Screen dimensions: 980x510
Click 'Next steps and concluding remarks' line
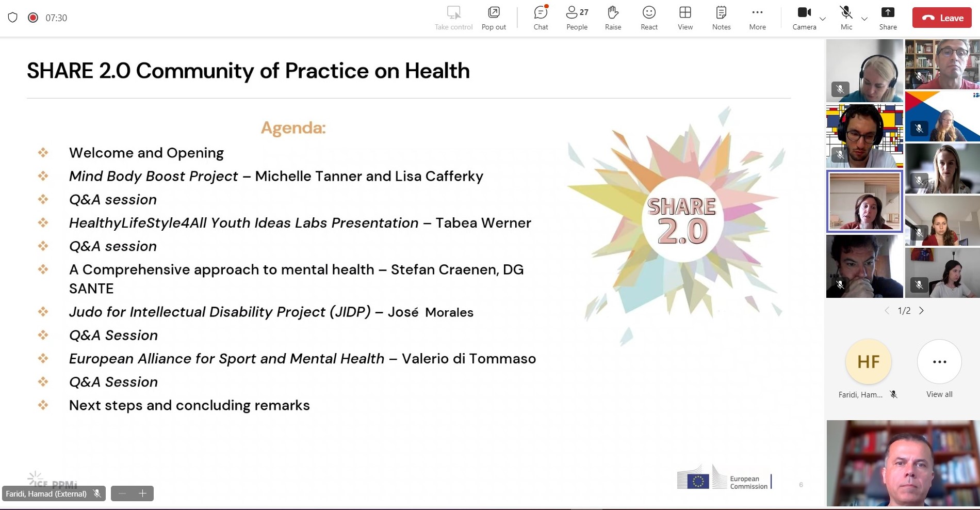point(189,405)
